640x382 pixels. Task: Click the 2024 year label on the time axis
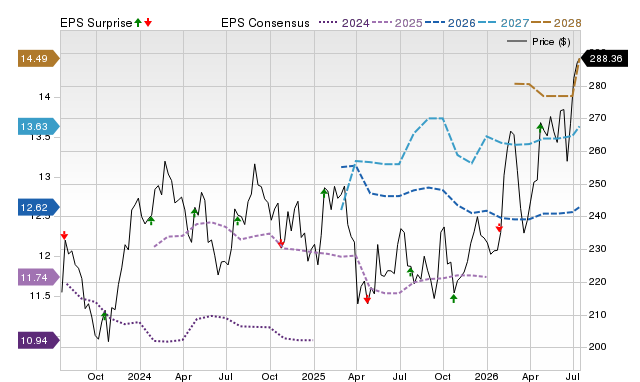point(139,376)
